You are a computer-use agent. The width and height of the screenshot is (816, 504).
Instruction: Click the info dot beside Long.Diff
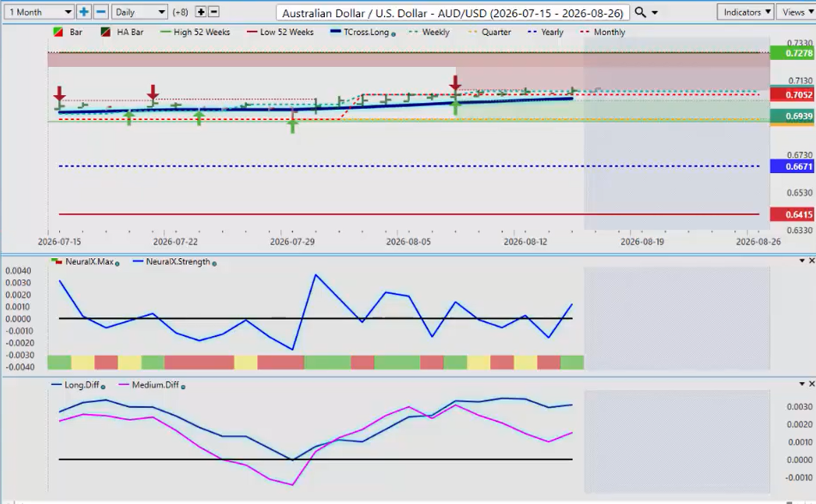coord(103,387)
